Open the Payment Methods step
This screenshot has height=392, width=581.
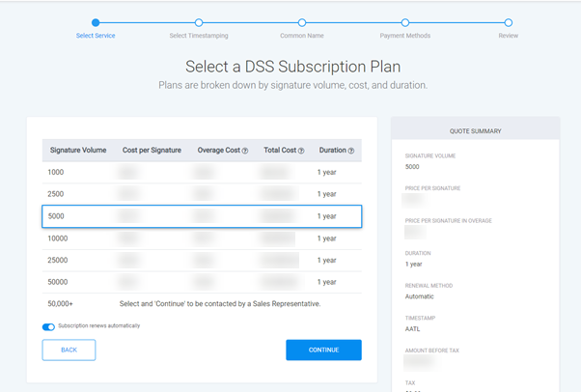404,22
